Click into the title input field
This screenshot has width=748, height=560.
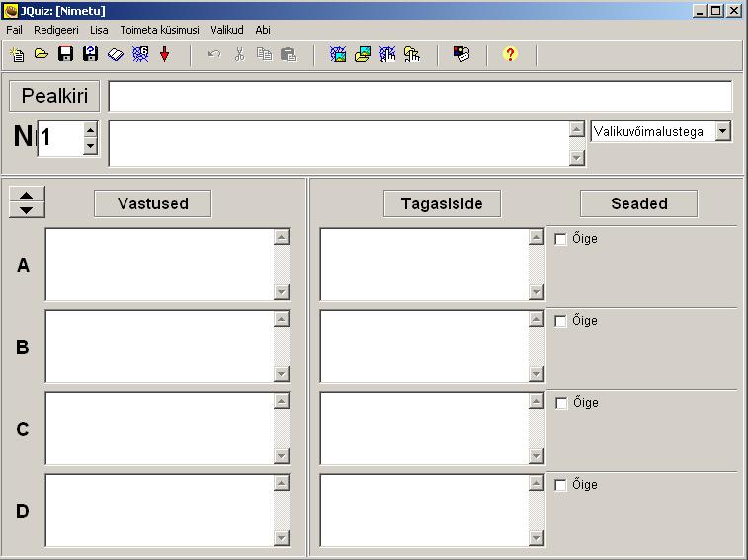pyautogui.click(x=420, y=96)
